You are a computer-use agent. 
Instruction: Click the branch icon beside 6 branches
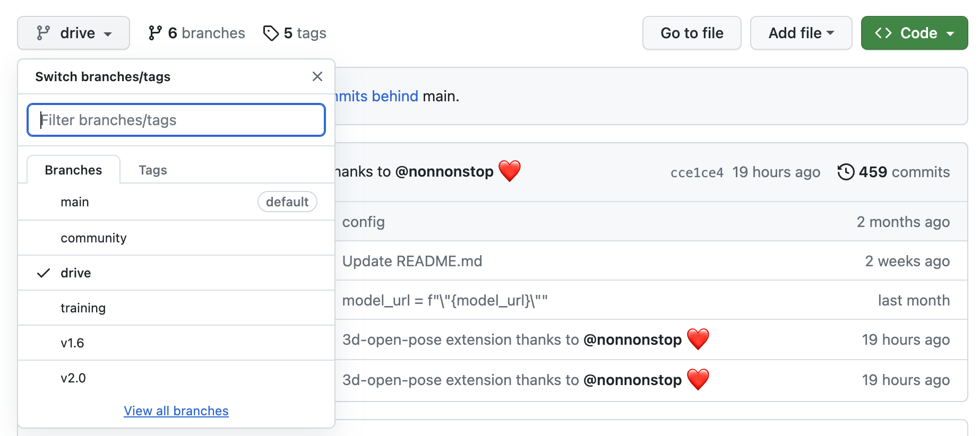(x=155, y=33)
